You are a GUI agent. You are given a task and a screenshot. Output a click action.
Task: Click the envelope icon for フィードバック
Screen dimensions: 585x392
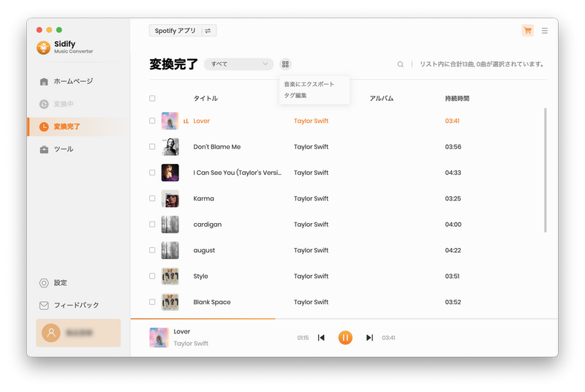(44, 306)
